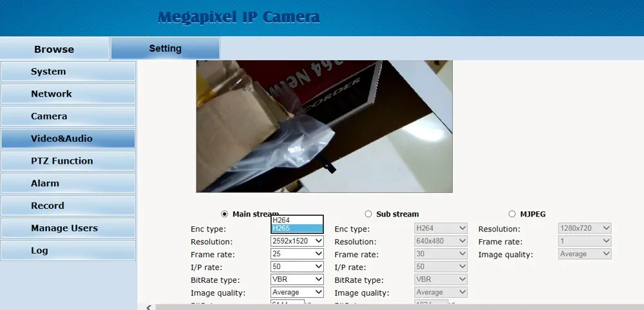Open PTZ Function settings
This screenshot has height=310, width=644.
point(68,160)
